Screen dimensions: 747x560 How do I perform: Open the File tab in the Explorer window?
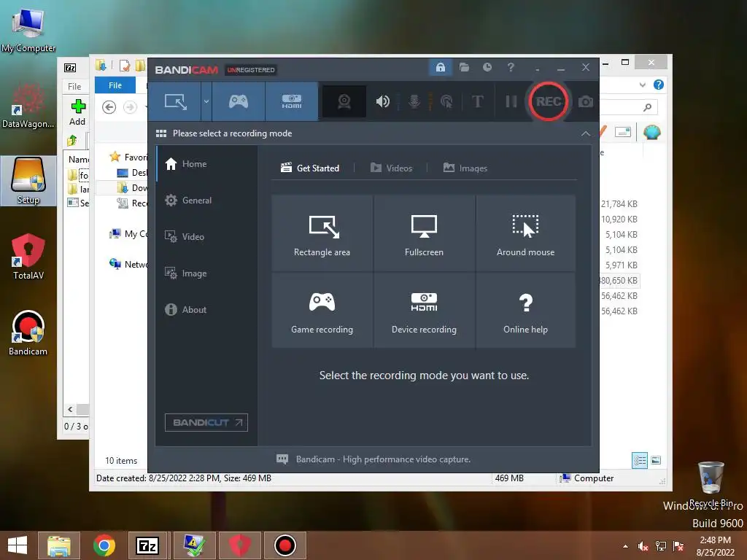(115, 85)
